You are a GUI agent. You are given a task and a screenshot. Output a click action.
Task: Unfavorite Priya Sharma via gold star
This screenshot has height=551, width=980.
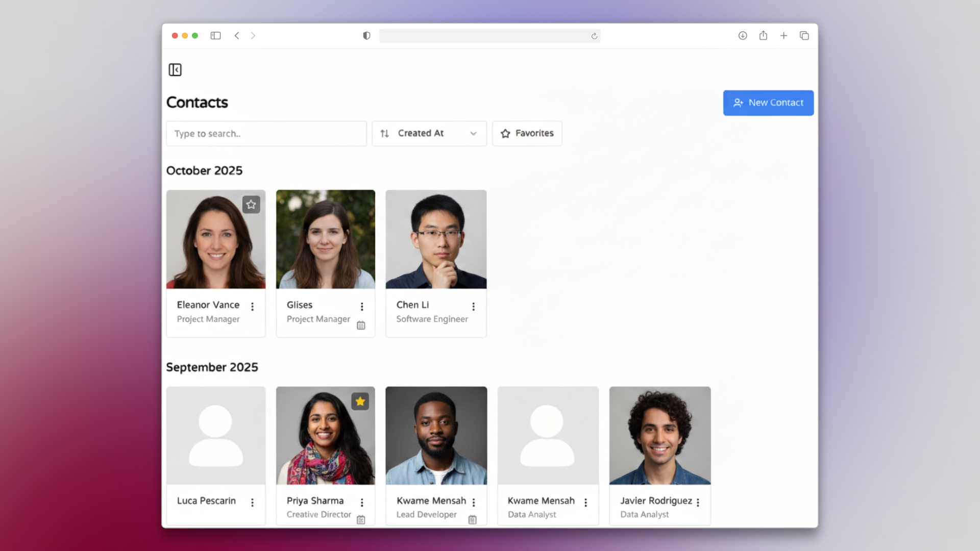360,402
